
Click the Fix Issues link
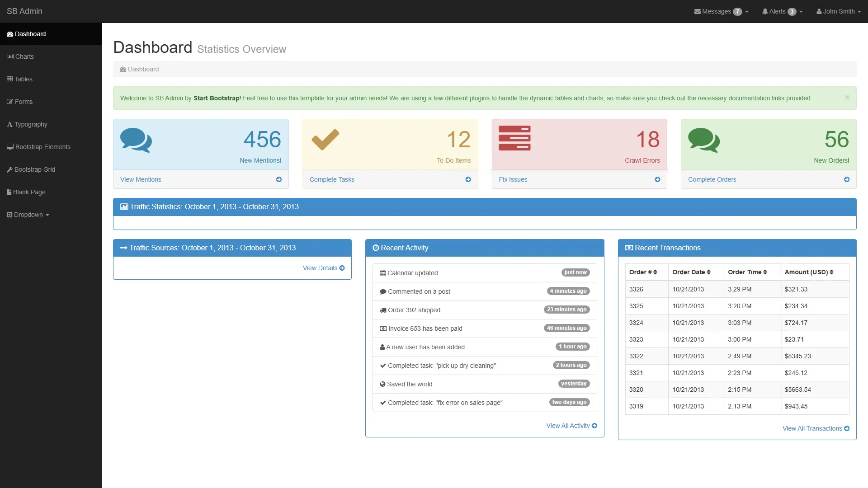pyautogui.click(x=513, y=179)
